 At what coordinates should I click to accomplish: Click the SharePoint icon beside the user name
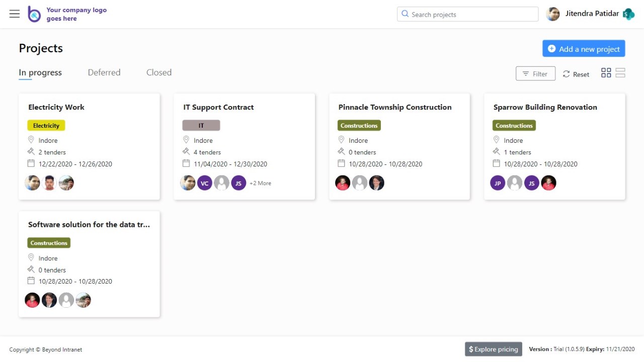click(628, 14)
